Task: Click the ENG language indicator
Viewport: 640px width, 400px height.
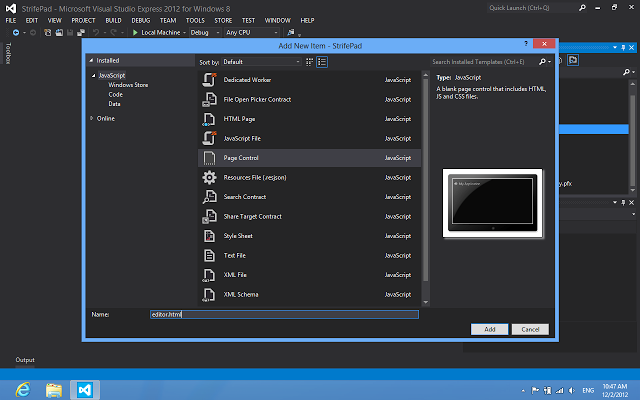Action: pyautogui.click(x=588, y=391)
